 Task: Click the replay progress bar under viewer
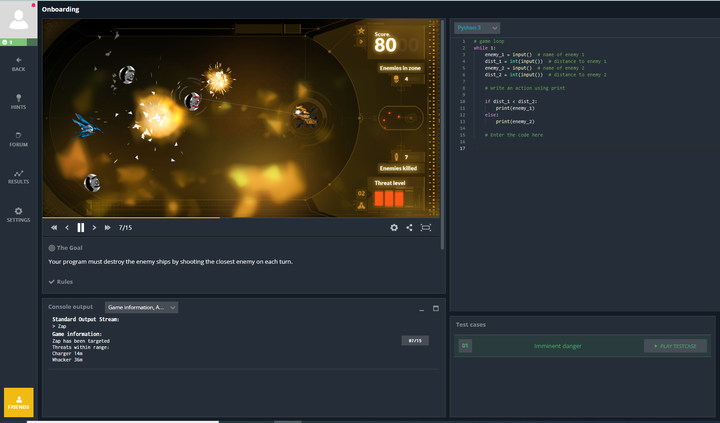[241, 217]
